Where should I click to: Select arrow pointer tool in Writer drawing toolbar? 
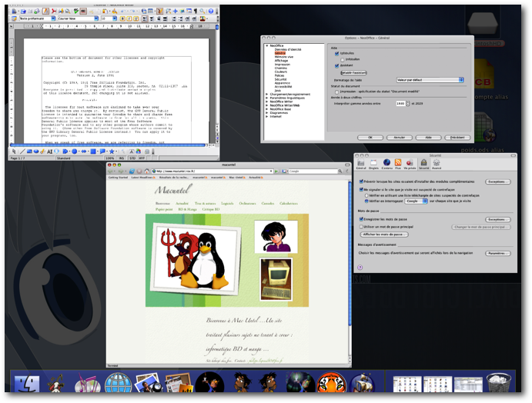(14, 152)
